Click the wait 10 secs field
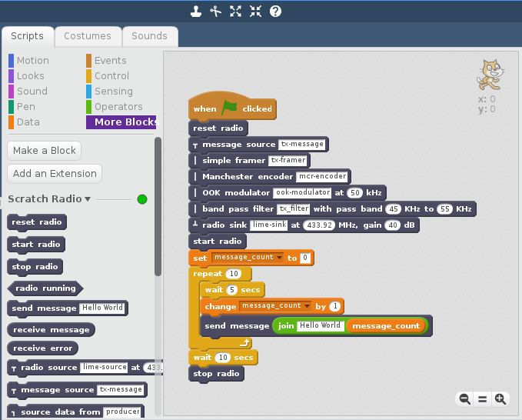This screenshot has height=420, width=522. point(223,358)
